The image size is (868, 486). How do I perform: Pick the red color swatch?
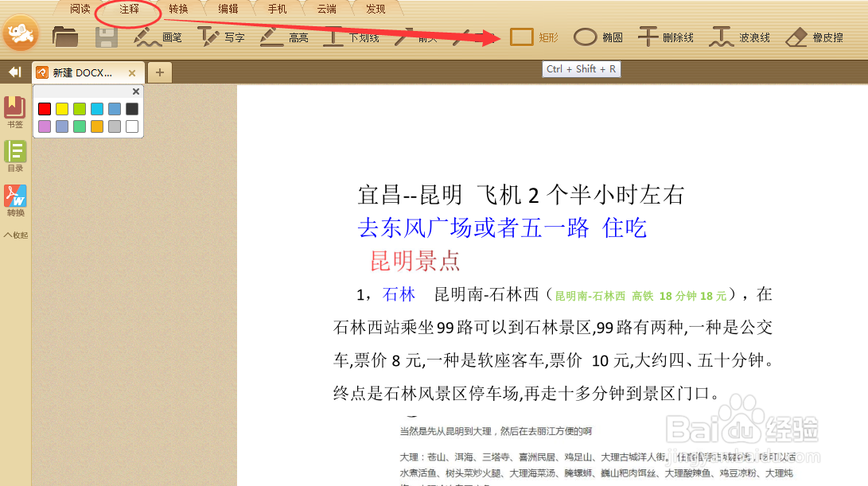45,108
